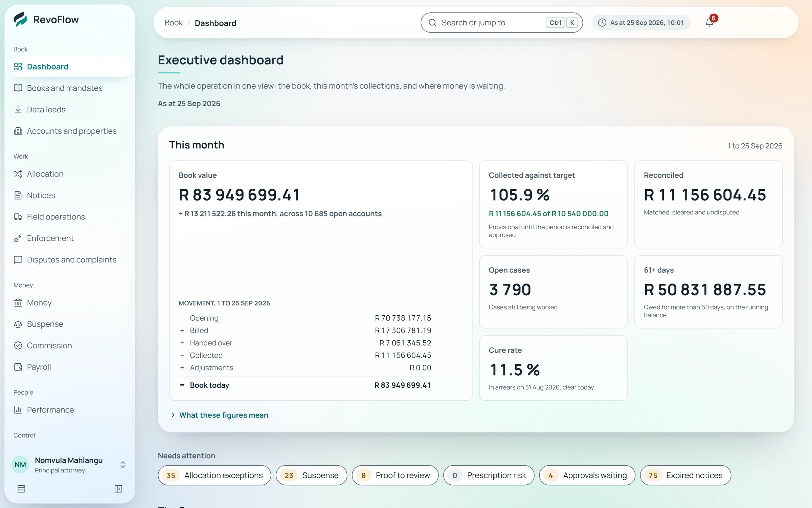Click R 11 156 604.45 of R 10 540 000.00 text
The image size is (812, 508).
coord(548,213)
